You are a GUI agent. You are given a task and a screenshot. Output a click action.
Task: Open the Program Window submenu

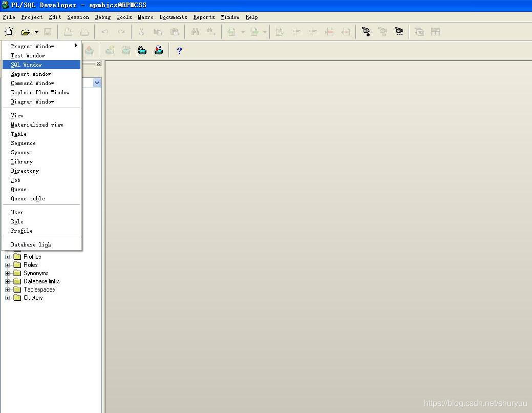pyautogui.click(x=41, y=46)
